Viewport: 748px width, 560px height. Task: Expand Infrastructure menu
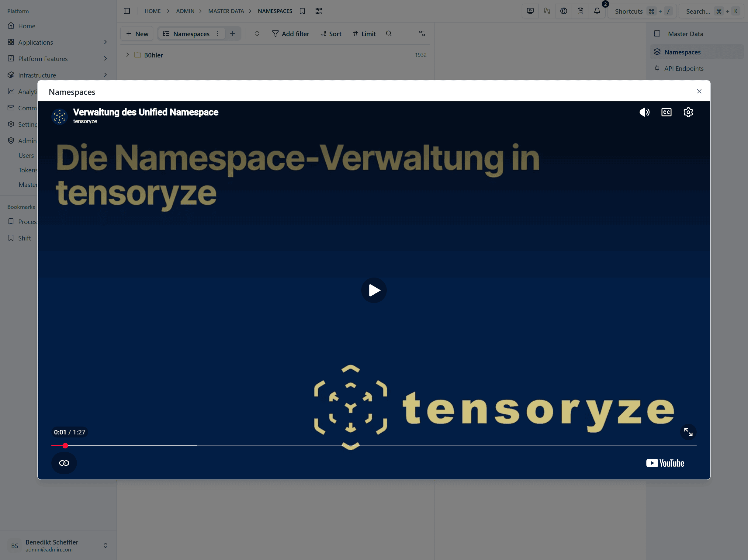[58, 75]
